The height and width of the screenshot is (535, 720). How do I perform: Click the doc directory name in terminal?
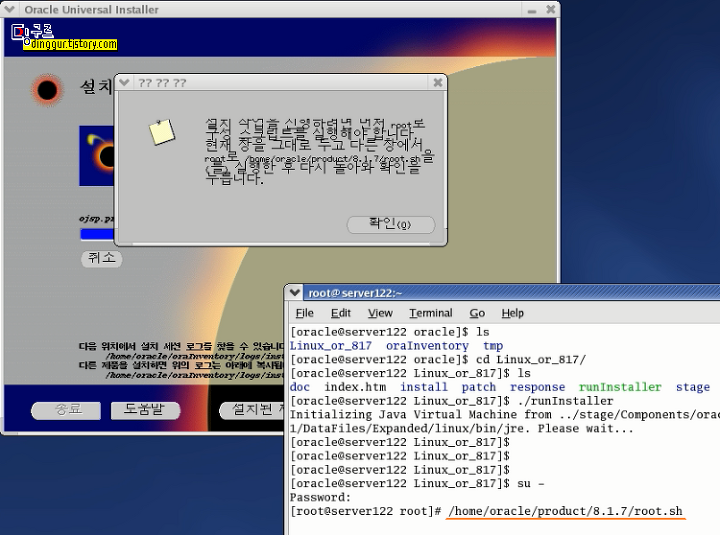click(x=300, y=387)
